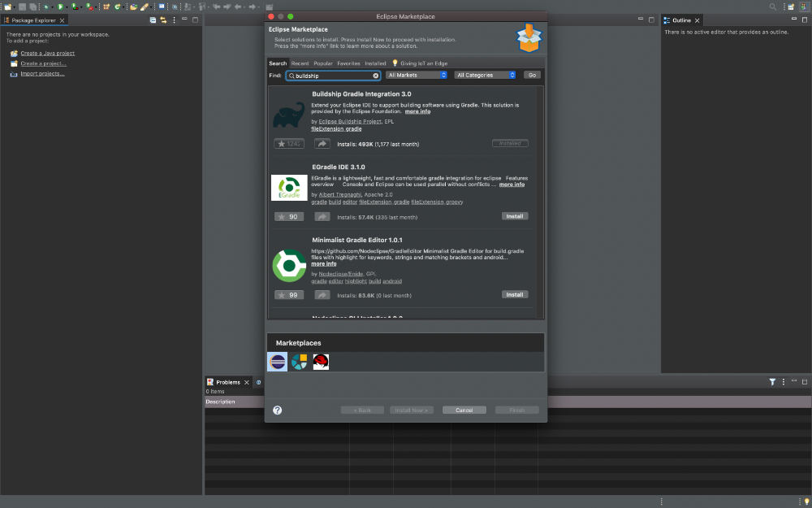Open the New wizard dropdown arrow

[14, 7]
